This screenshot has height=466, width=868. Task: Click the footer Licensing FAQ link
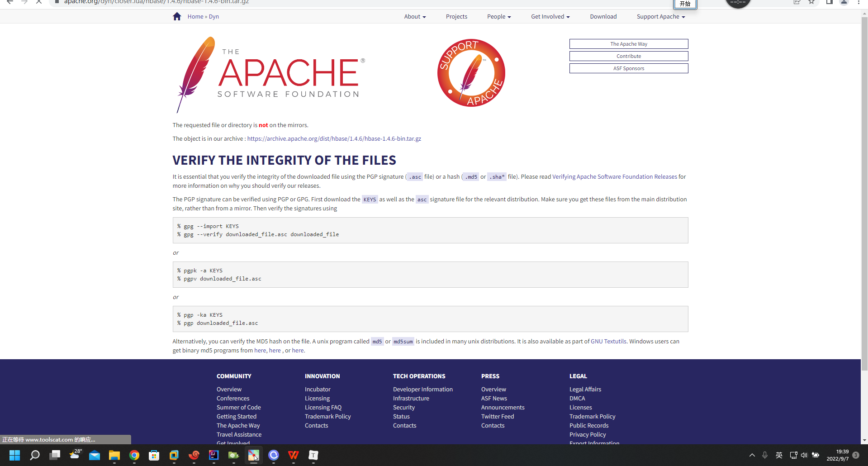[323, 408]
